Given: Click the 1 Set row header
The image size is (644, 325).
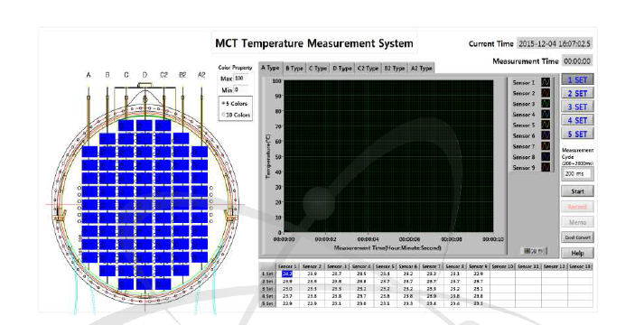Looking at the screenshot, I should tap(266, 274).
